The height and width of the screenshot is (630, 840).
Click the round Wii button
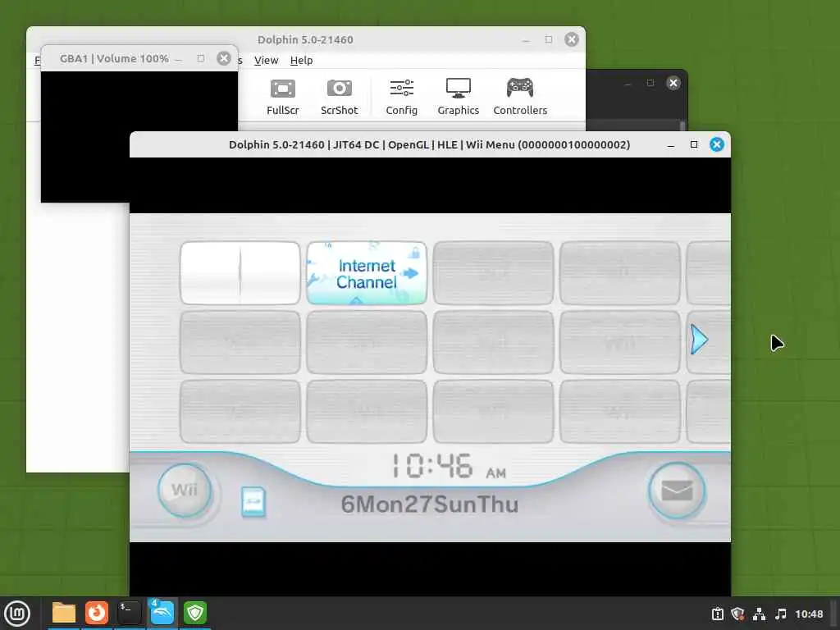click(185, 491)
